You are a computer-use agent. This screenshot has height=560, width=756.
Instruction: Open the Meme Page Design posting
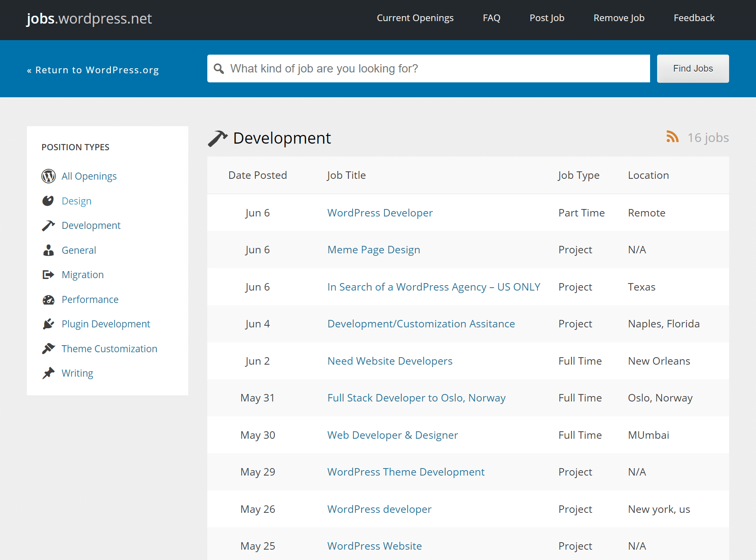click(x=373, y=250)
